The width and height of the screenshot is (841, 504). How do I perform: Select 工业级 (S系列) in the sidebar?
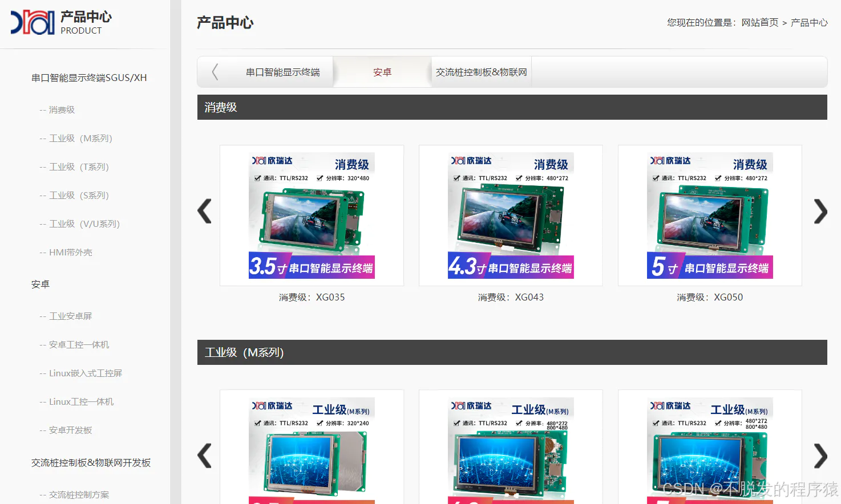click(79, 195)
